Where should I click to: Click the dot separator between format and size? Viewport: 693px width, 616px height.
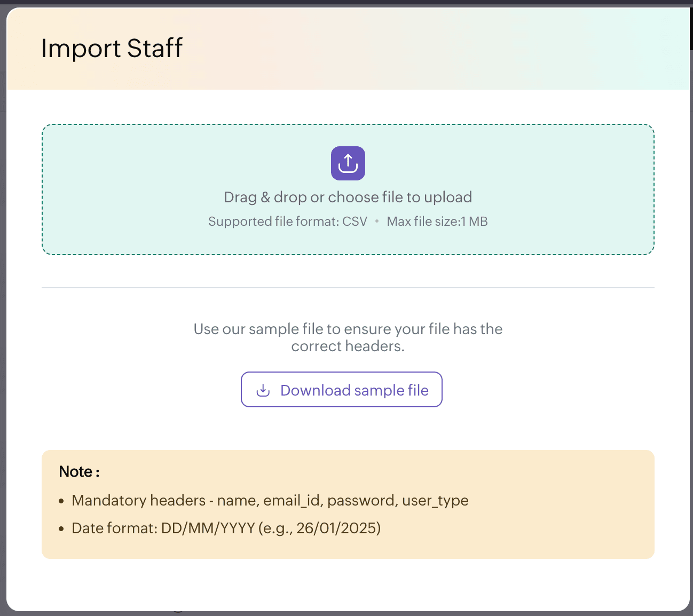tap(377, 222)
